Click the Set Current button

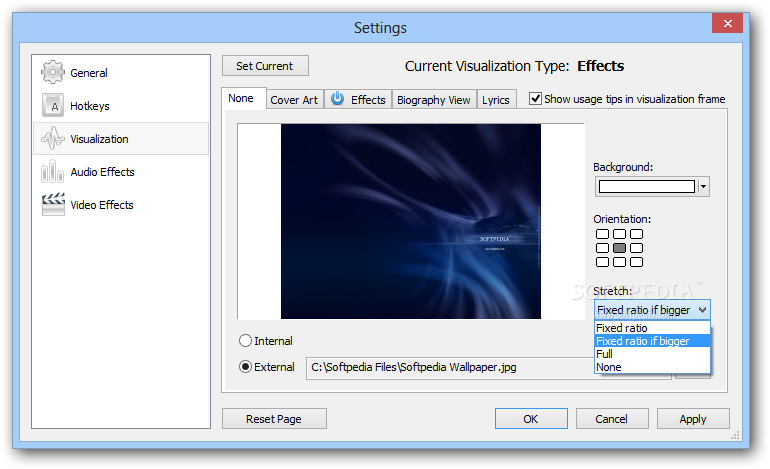coord(265,66)
